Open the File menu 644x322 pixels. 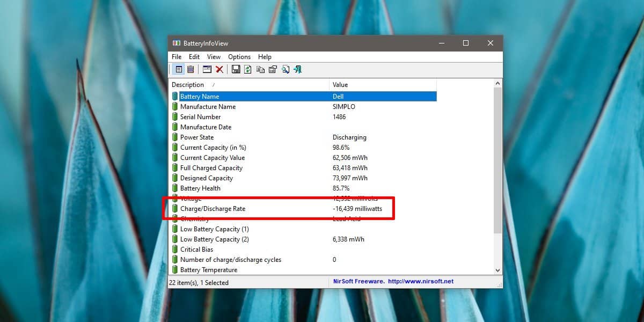point(177,57)
